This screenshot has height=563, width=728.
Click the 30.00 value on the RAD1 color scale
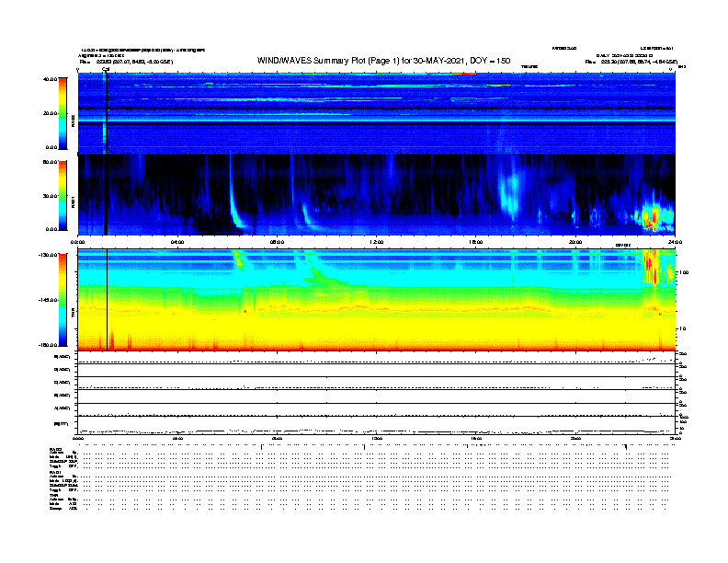[50, 196]
